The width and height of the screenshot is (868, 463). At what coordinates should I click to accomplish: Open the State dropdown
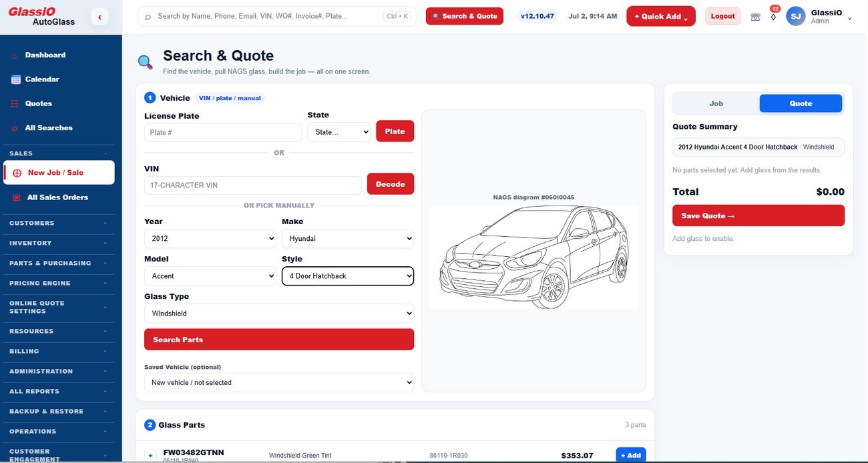coord(339,132)
